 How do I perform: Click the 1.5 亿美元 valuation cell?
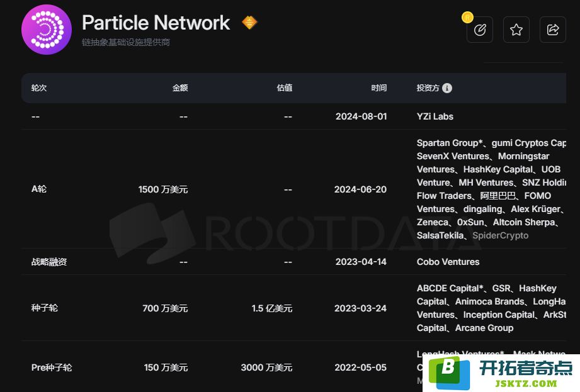click(x=272, y=308)
